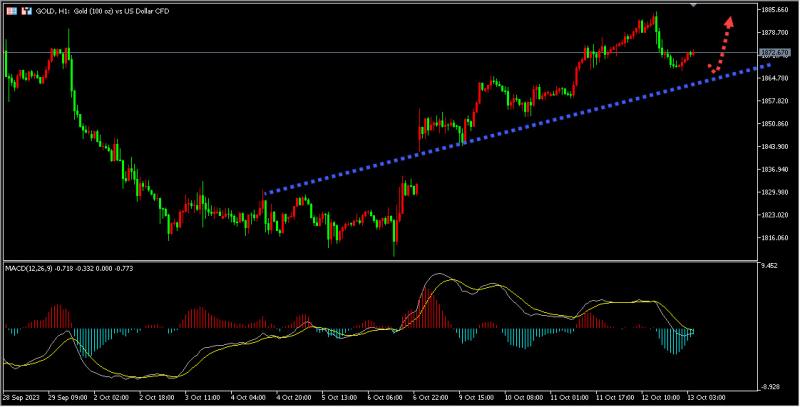The height and width of the screenshot is (407, 800).
Task: Click the 1836.940 price scale value
Action: click(776, 169)
